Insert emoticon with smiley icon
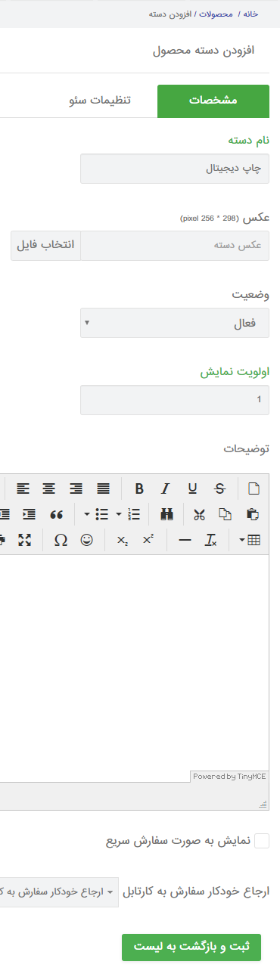The width and height of the screenshot is (280, 980). pyautogui.click(x=87, y=540)
